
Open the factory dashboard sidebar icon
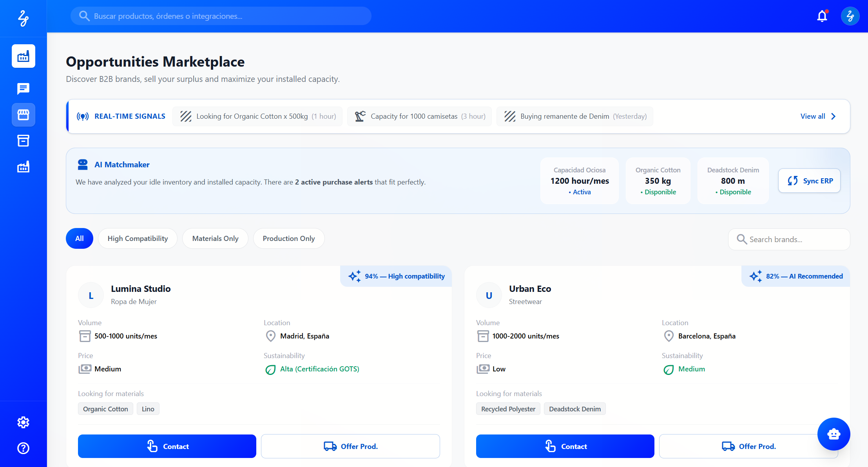click(24, 56)
